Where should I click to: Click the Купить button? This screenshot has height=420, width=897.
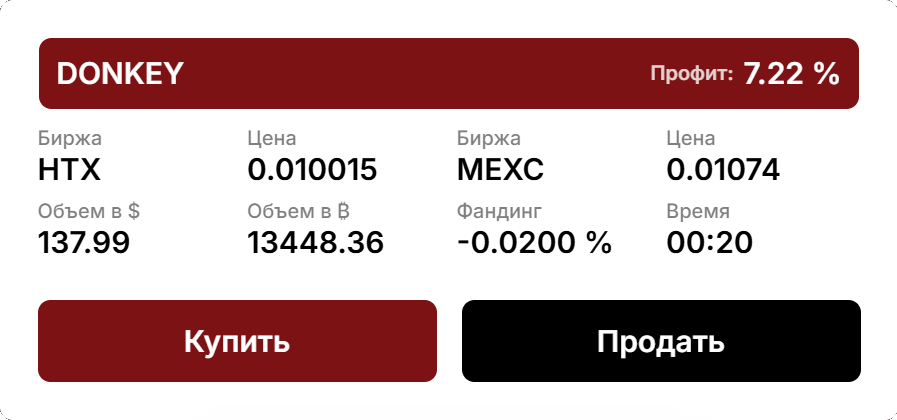coord(237,341)
